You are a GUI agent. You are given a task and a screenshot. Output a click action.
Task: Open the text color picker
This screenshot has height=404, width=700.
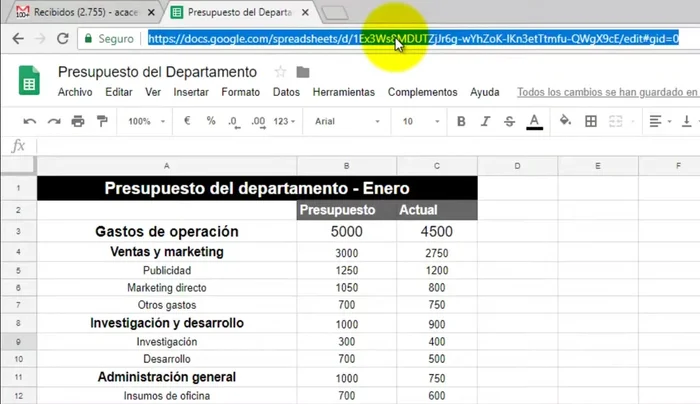click(x=534, y=121)
